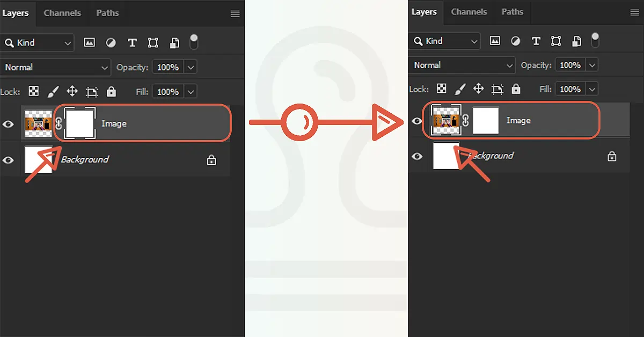Click pixel layer filter icon in left panel
This screenshot has height=337, width=644.
(89, 42)
